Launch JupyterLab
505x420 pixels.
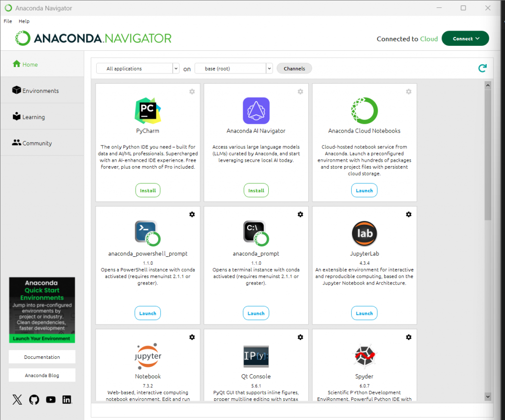[x=364, y=313]
